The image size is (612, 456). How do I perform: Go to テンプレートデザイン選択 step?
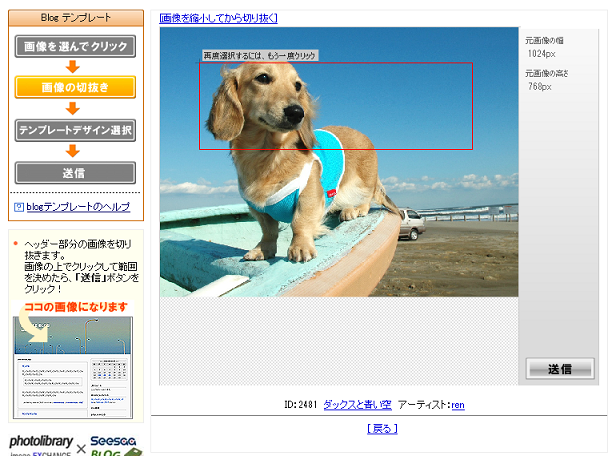click(75, 130)
